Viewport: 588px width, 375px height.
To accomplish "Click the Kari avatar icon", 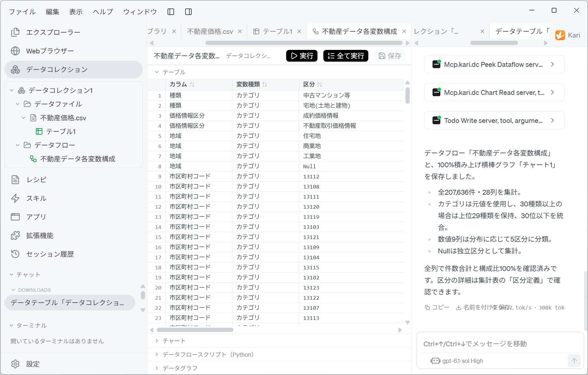I will click(560, 35).
